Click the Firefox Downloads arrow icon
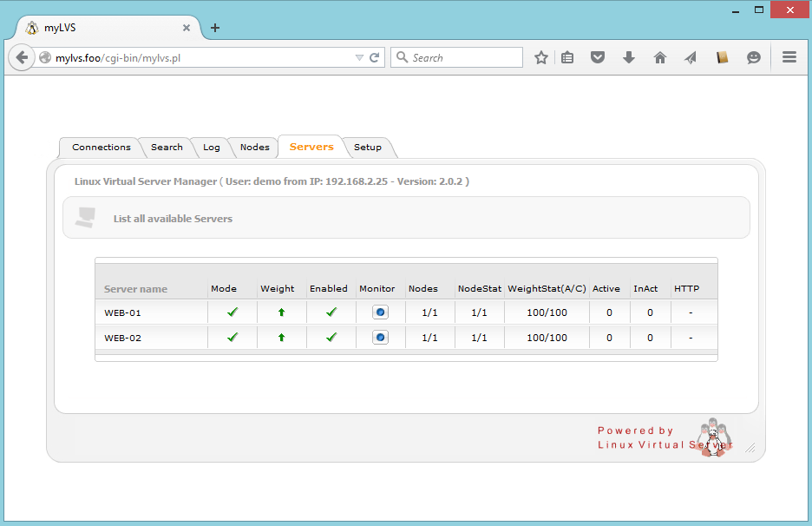812x526 pixels. coord(629,58)
